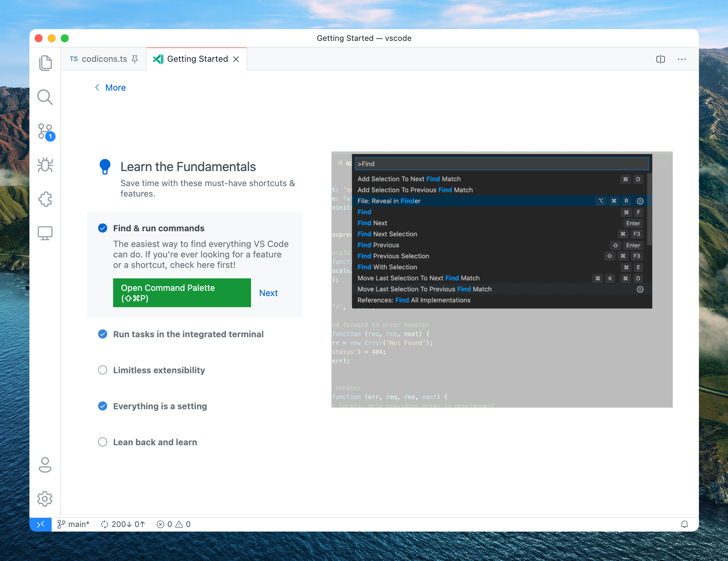
Task: Check the Limitless extensibility circle
Action: pos(103,370)
